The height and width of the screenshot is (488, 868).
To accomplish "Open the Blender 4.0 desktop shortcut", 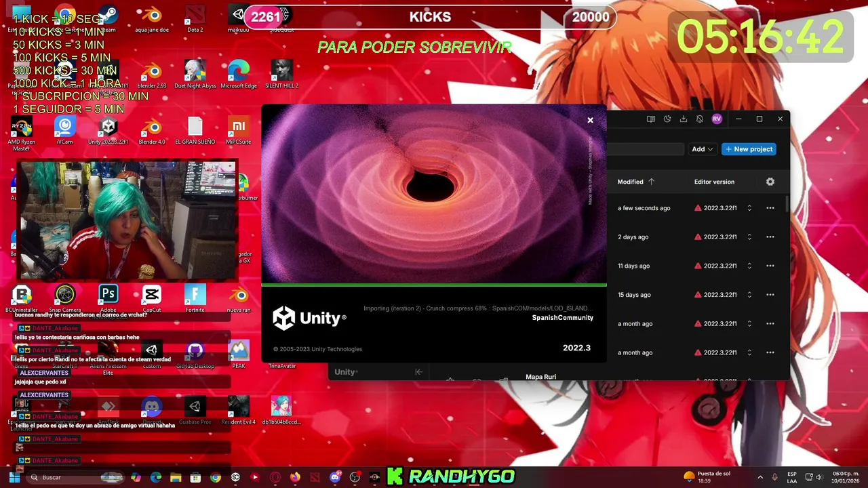I will (152, 131).
